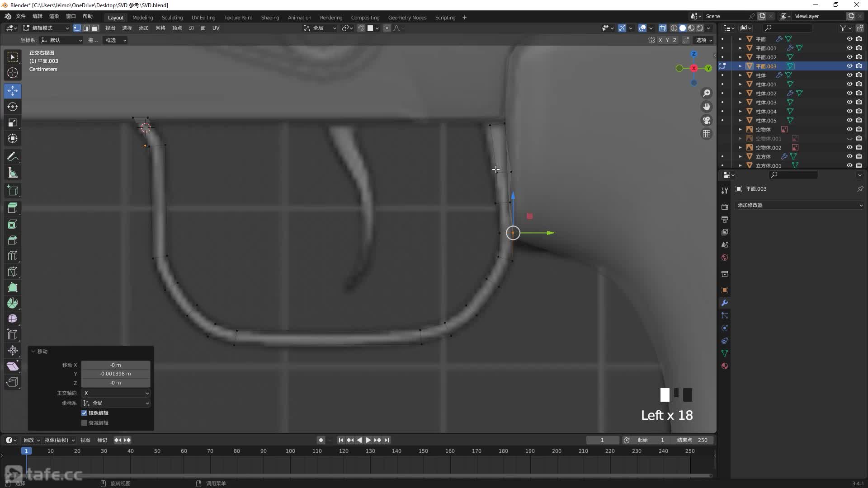The image size is (868, 488).
Task: Uncheck the 镜像编辑 checkbox
Action: tap(84, 413)
